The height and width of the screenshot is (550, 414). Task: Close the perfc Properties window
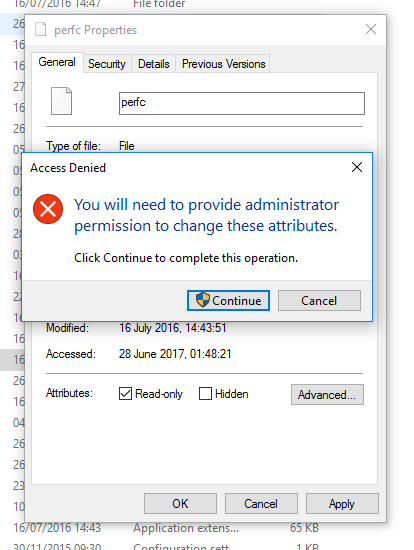click(x=371, y=29)
